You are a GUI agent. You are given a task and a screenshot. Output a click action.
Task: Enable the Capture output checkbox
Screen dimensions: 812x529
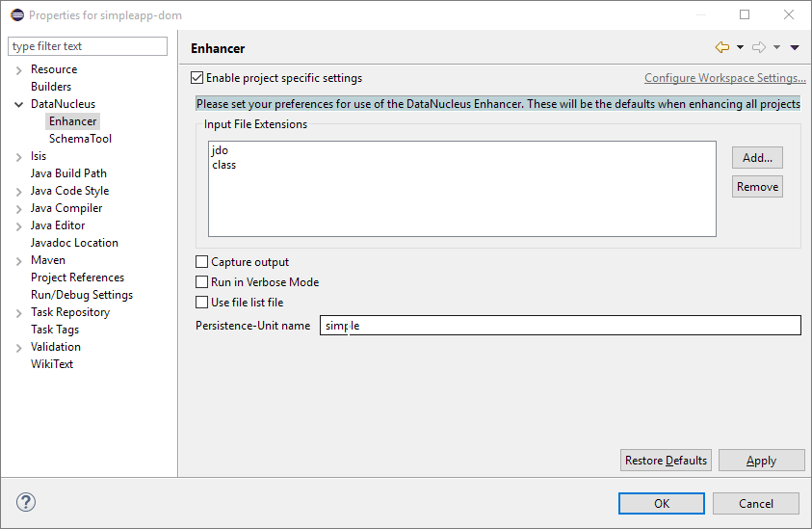[x=201, y=262]
